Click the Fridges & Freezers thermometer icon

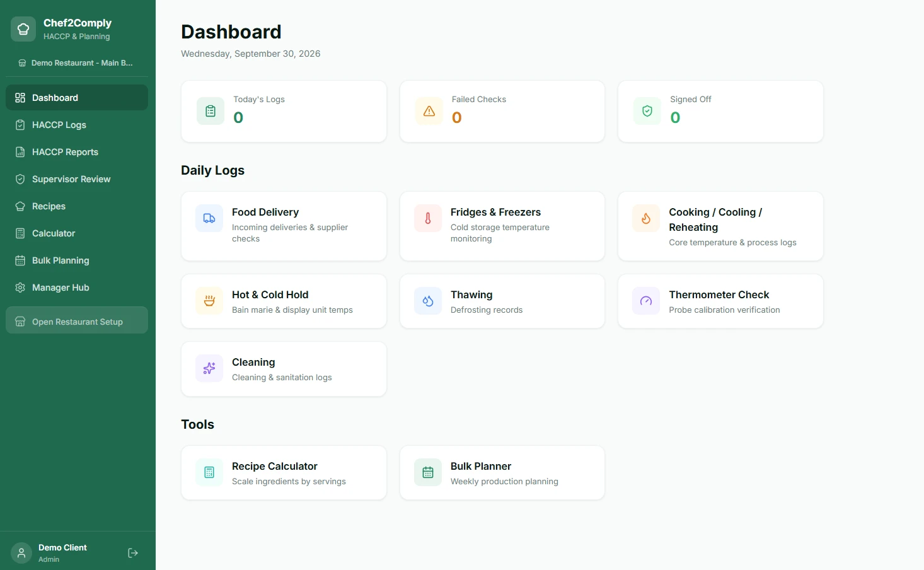coord(428,218)
